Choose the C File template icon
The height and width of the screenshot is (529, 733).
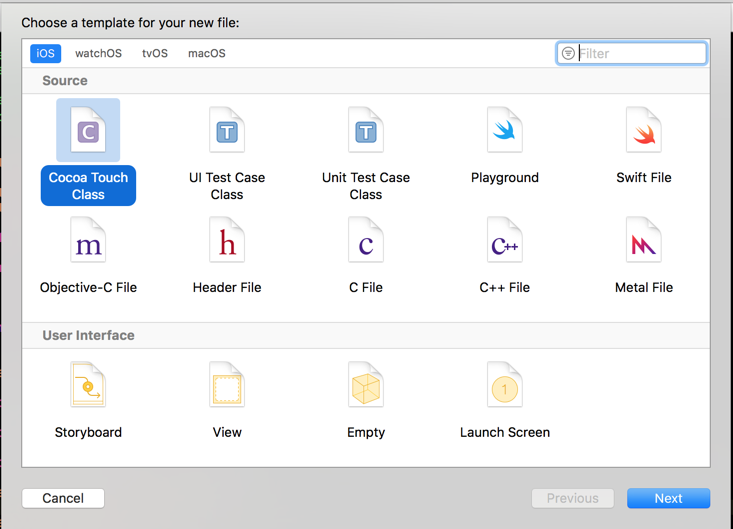(x=366, y=241)
